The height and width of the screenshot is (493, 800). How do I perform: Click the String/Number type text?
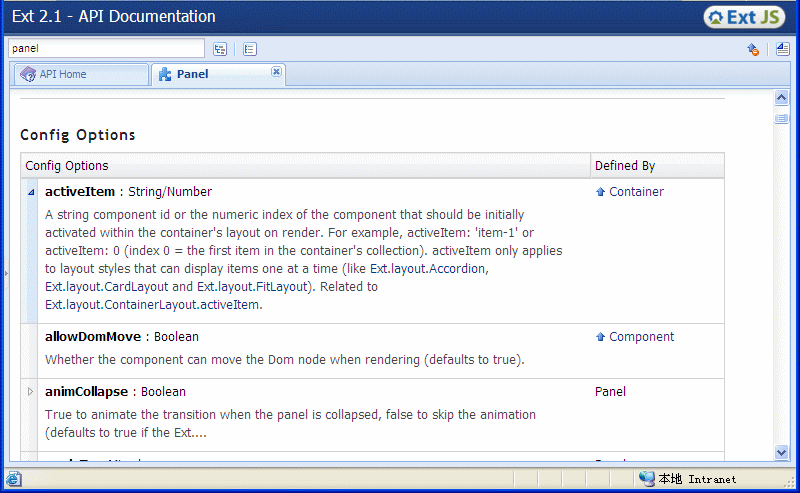(x=170, y=192)
